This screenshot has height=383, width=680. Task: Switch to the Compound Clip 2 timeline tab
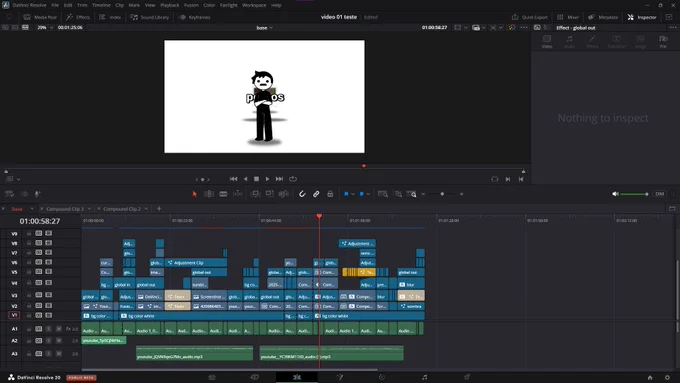pos(122,209)
